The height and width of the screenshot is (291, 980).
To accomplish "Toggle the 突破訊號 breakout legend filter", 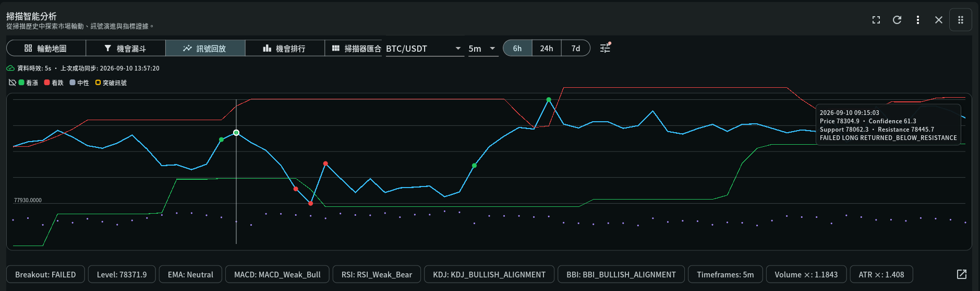I will click(111, 83).
